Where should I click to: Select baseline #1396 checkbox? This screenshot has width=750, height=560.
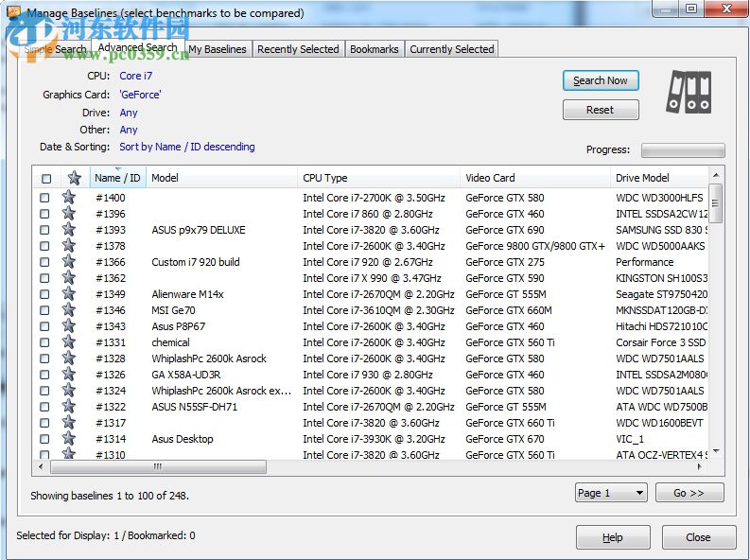pyautogui.click(x=44, y=214)
